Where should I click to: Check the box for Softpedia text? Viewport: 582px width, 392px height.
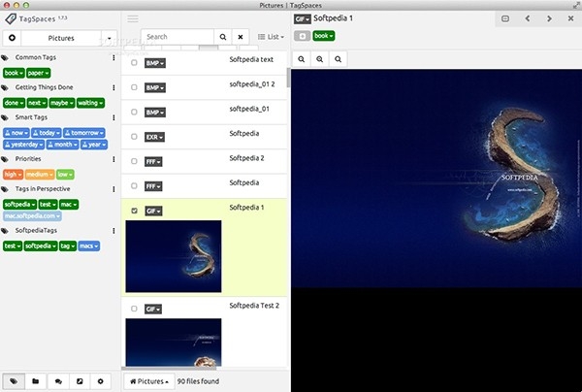coord(134,63)
